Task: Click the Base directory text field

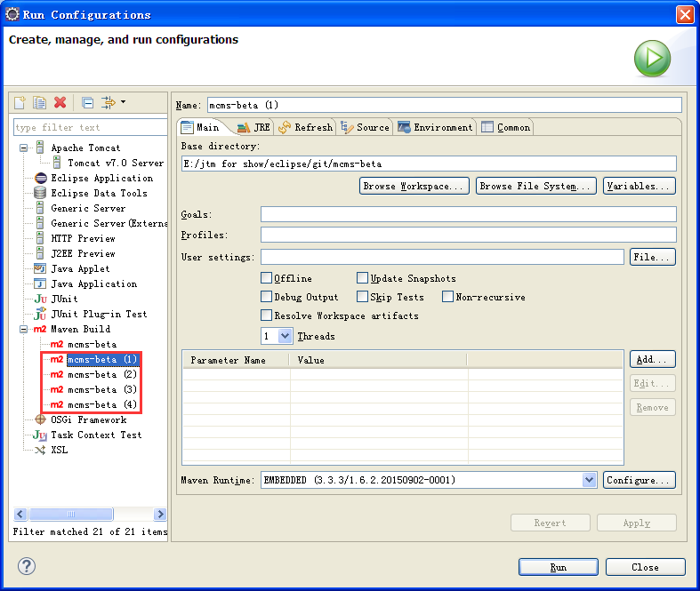Action: coord(429,164)
